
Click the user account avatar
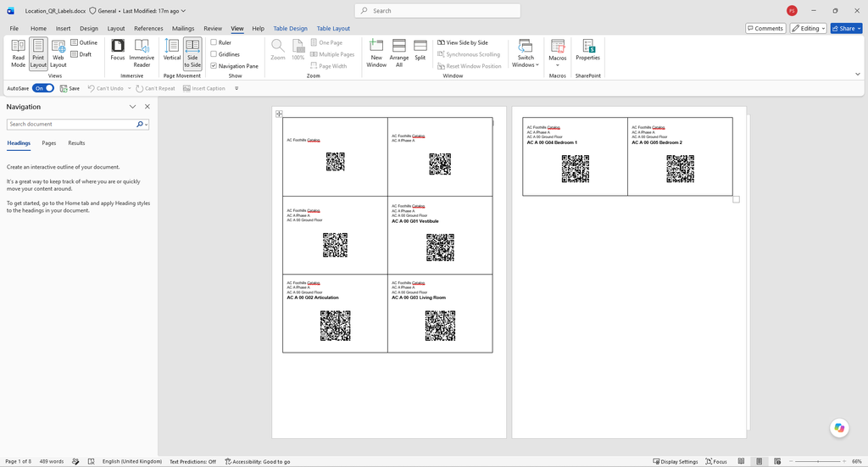pos(792,10)
